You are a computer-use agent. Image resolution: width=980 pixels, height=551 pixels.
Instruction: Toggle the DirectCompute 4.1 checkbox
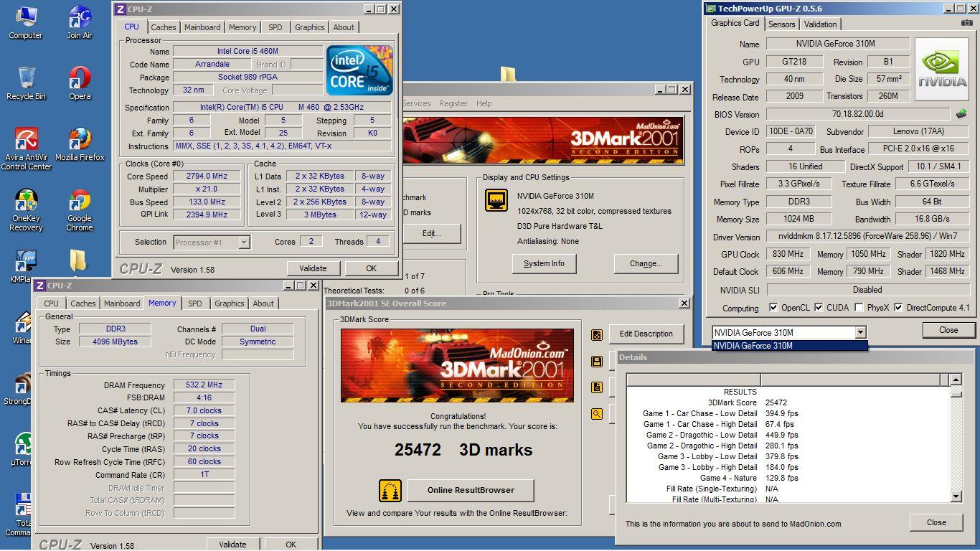(898, 308)
